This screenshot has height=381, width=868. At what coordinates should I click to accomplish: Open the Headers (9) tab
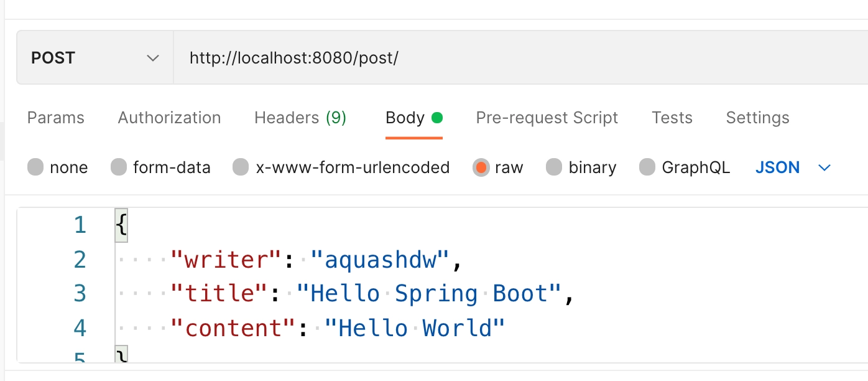click(300, 118)
